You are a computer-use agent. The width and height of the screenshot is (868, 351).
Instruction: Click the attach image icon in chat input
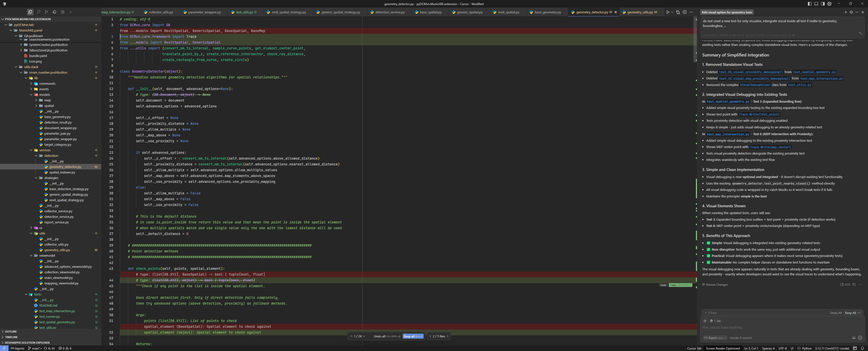pos(854,338)
